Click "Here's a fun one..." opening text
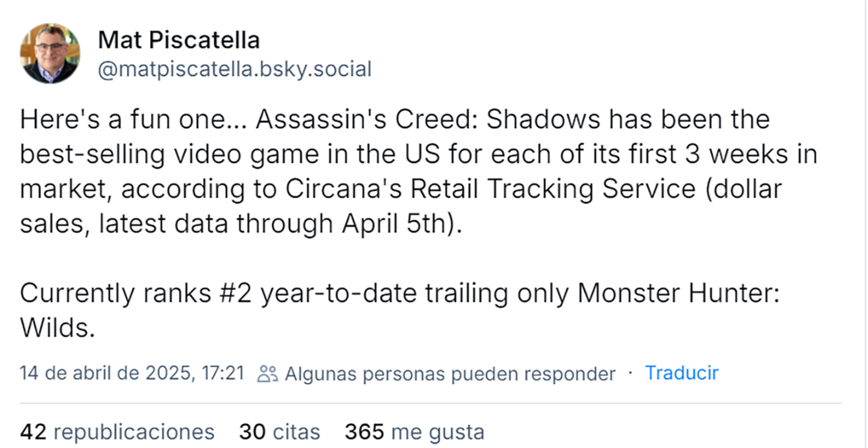868x448 pixels. point(133,119)
